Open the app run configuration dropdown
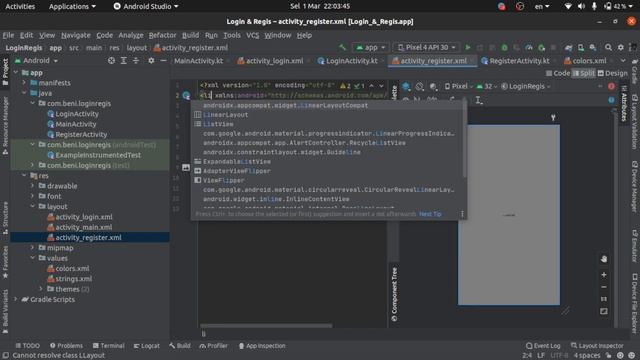Screen dimensions: 640x360 pos(370,47)
